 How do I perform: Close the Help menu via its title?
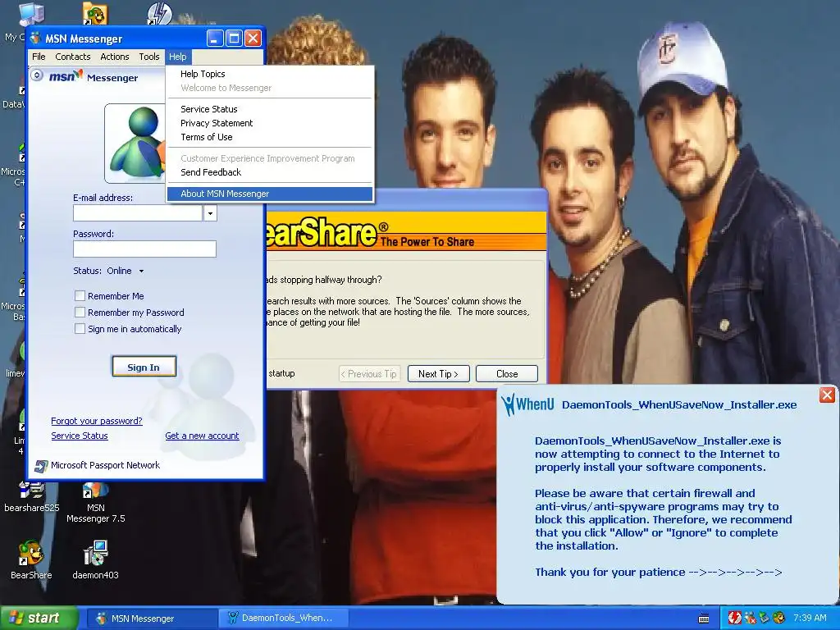(178, 57)
